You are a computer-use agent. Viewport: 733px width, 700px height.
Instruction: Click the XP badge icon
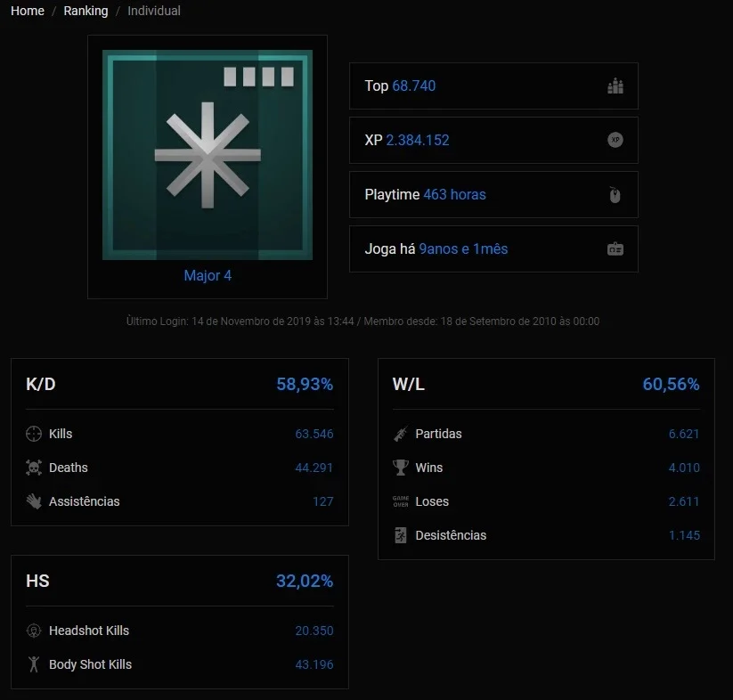(615, 140)
